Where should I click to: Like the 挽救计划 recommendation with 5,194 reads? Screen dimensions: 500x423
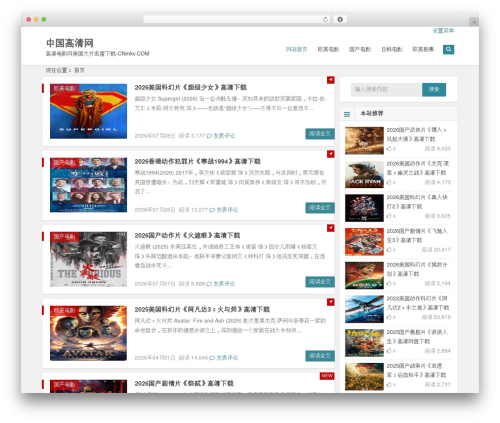[389, 284]
